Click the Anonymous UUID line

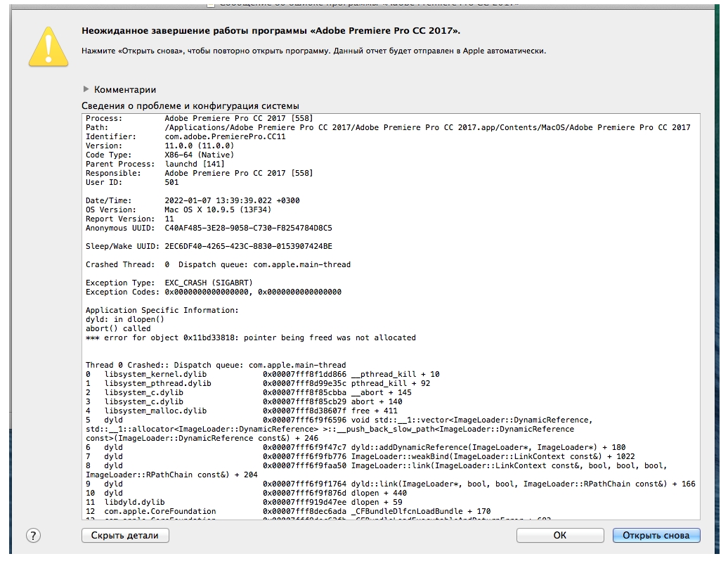pyautogui.click(x=209, y=228)
